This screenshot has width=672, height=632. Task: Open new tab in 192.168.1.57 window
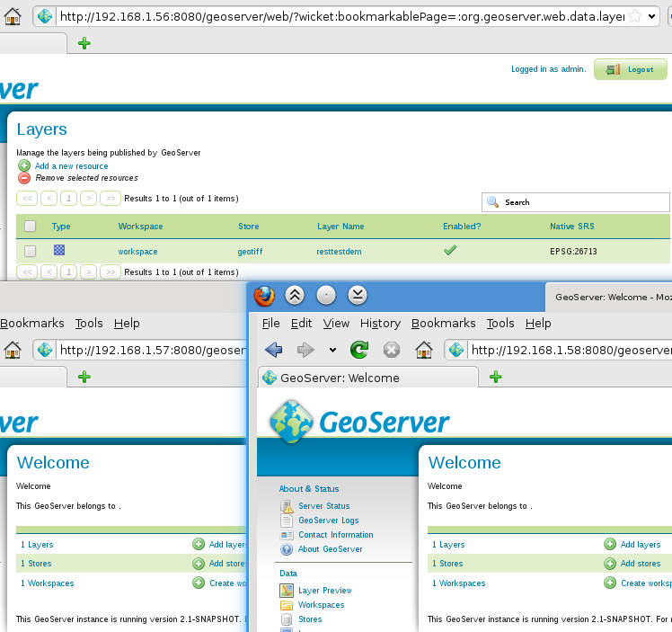(x=84, y=378)
